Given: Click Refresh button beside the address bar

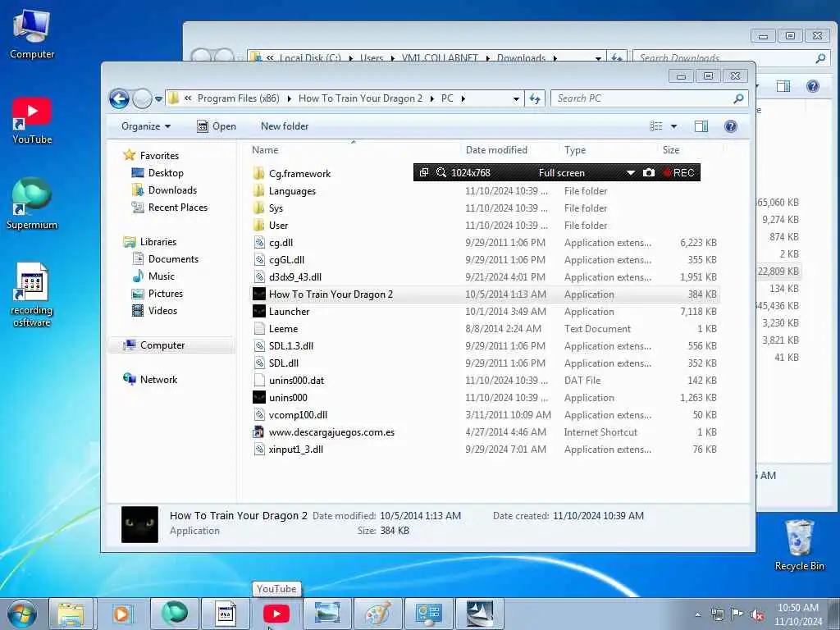Looking at the screenshot, I should coord(535,98).
